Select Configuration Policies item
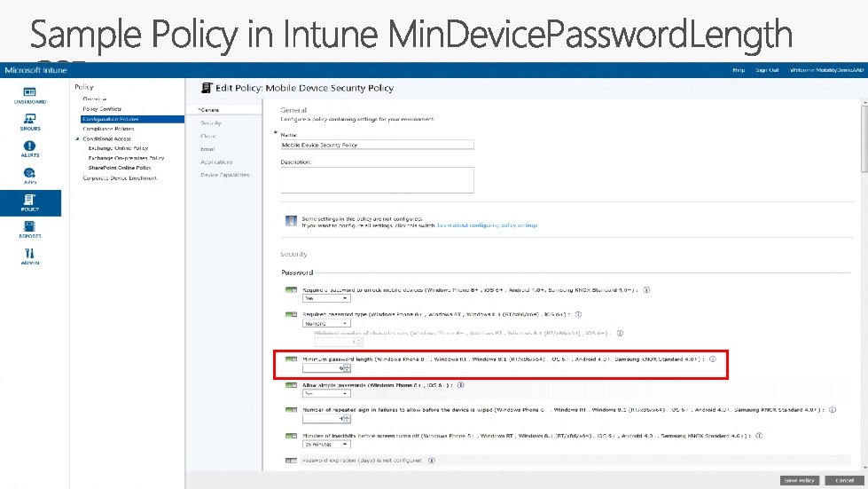868x489 pixels. pos(132,119)
